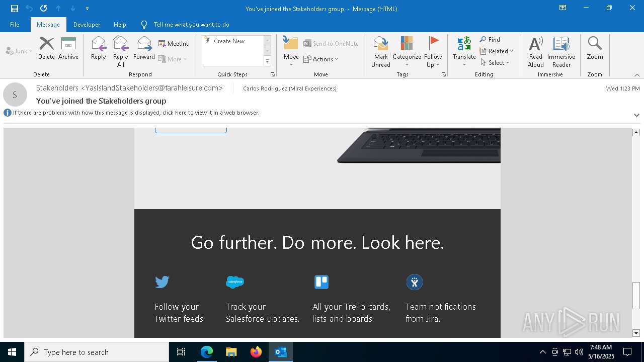Image resolution: width=644 pixels, height=362 pixels.
Task: Show hidden system tray icons
Action: tap(542, 352)
